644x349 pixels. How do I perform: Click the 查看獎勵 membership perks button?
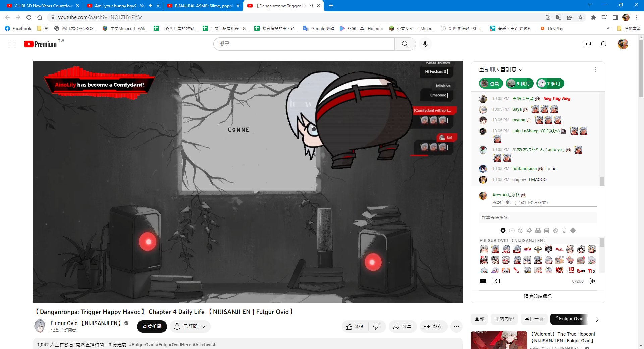pyautogui.click(x=152, y=327)
